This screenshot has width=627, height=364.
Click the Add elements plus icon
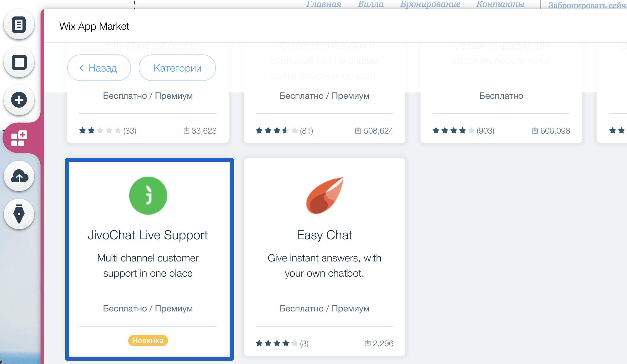pyautogui.click(x=19, y=100)
